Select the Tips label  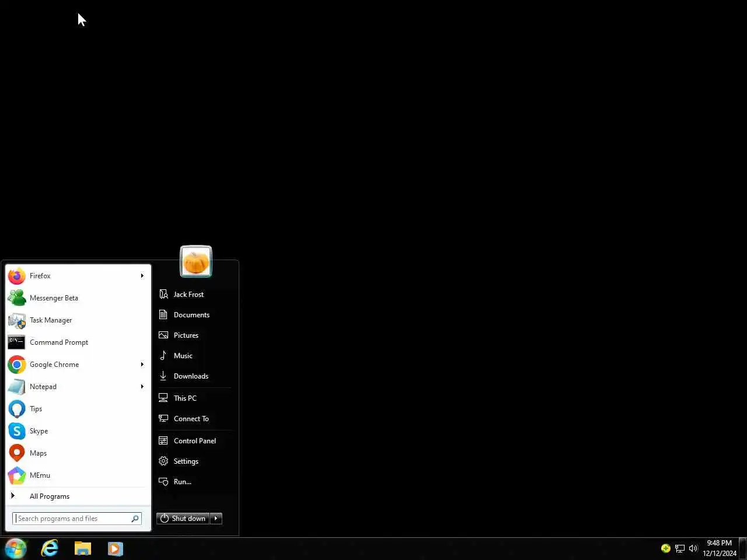click(x=36, y=409)
